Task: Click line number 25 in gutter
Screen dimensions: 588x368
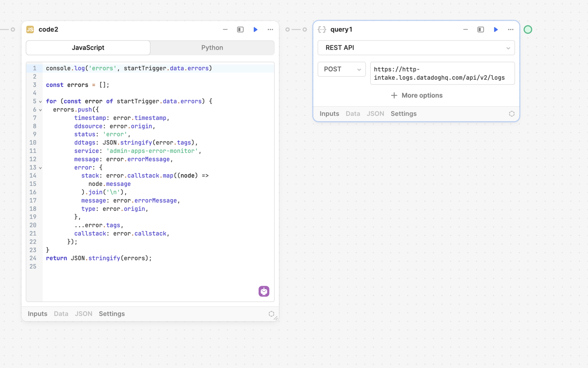Action: click(33, 267)
